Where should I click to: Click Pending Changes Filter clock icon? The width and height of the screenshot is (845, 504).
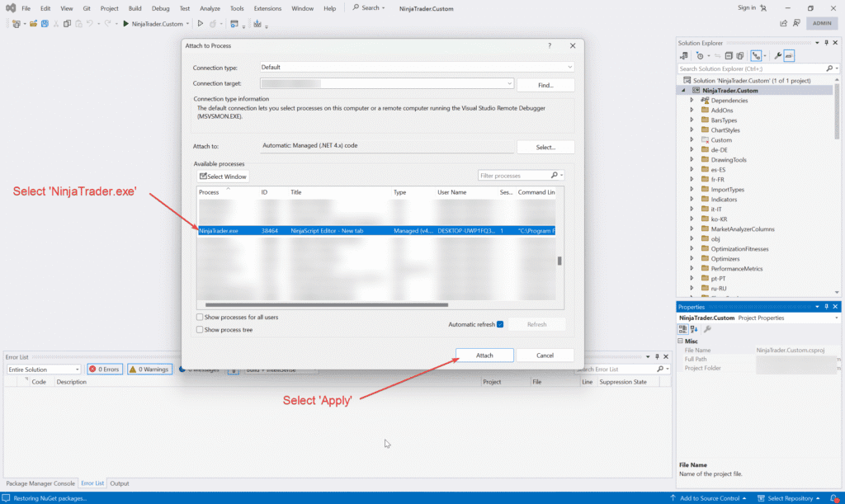pyautogui.click(x=700, y=56)
